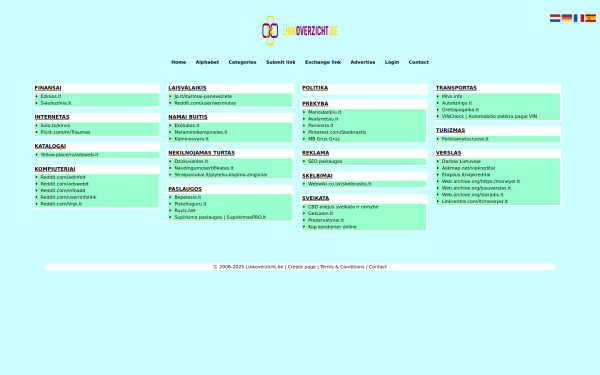Image resolution: width=600 pixels, height=375 pixels.
Task: Open the SVEIKATA category heading
Action: point(315,198)
